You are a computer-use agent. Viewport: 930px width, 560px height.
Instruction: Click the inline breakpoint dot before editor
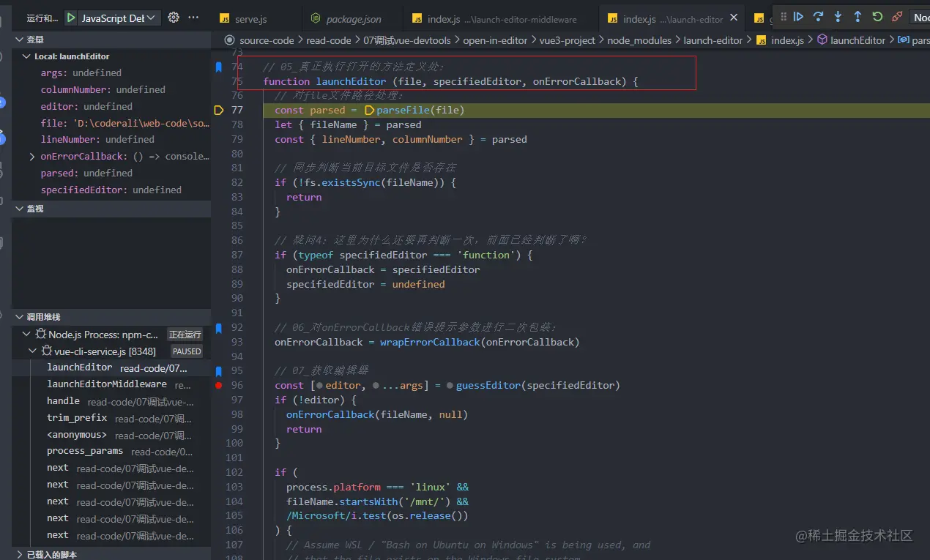[319, 386]
